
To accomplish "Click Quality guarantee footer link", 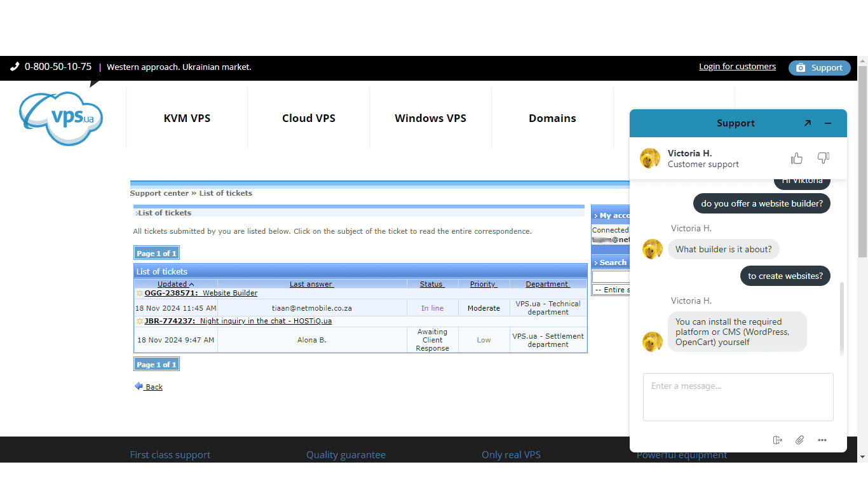I will click(346, 455).
